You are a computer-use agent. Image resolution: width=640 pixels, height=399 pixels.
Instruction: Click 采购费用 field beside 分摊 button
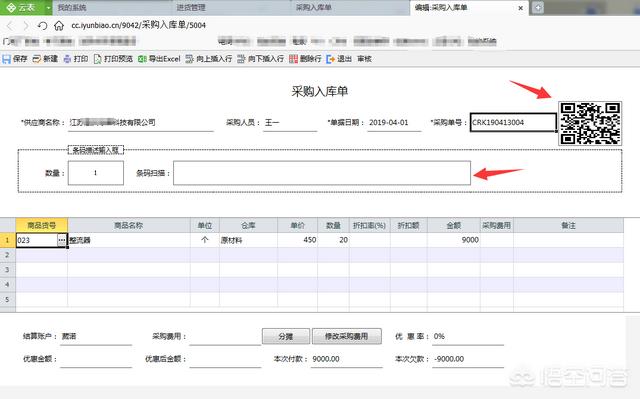[x=225, y=337]
